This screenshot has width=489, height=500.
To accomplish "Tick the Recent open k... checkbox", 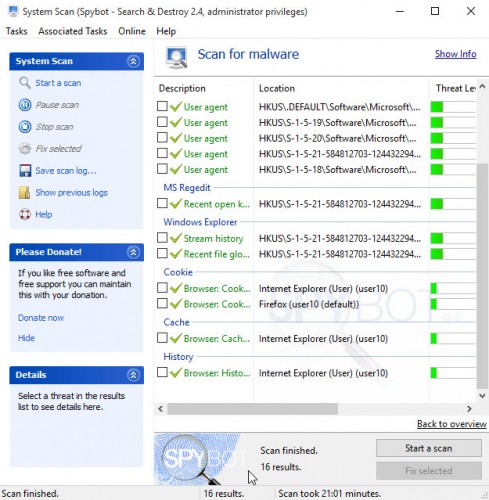I will 162,203.
